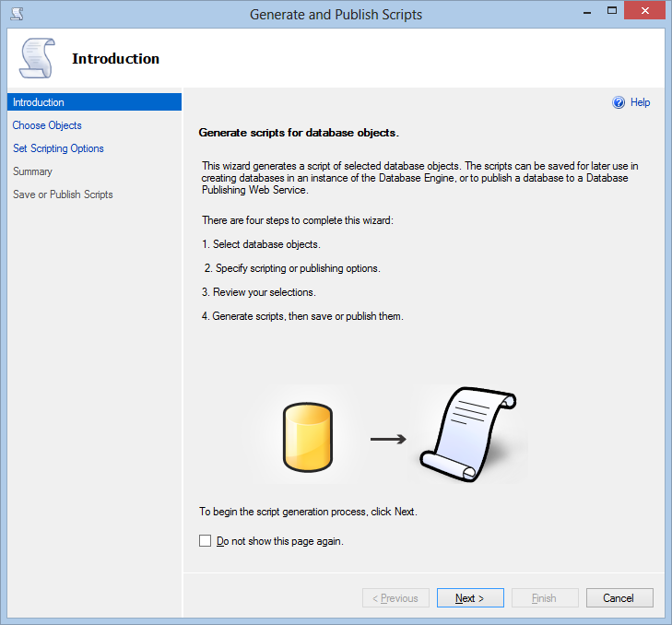Click the blue Help question mark icon

[x=619, y=102]
